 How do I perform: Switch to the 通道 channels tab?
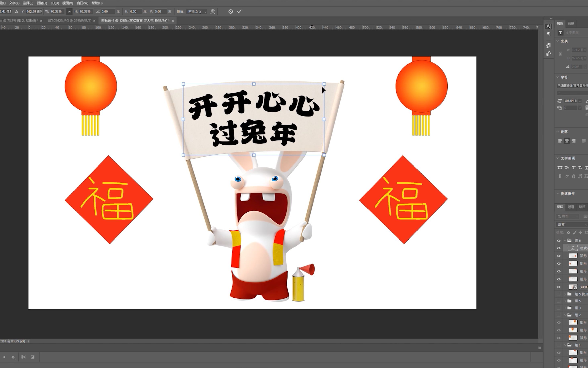[571, 207]
